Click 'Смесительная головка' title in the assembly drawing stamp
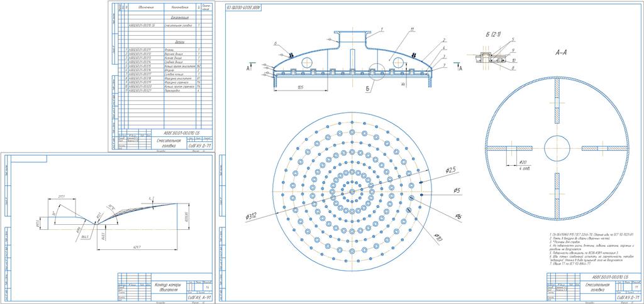The width and height of the screenshot is (644, 304). 599,287
